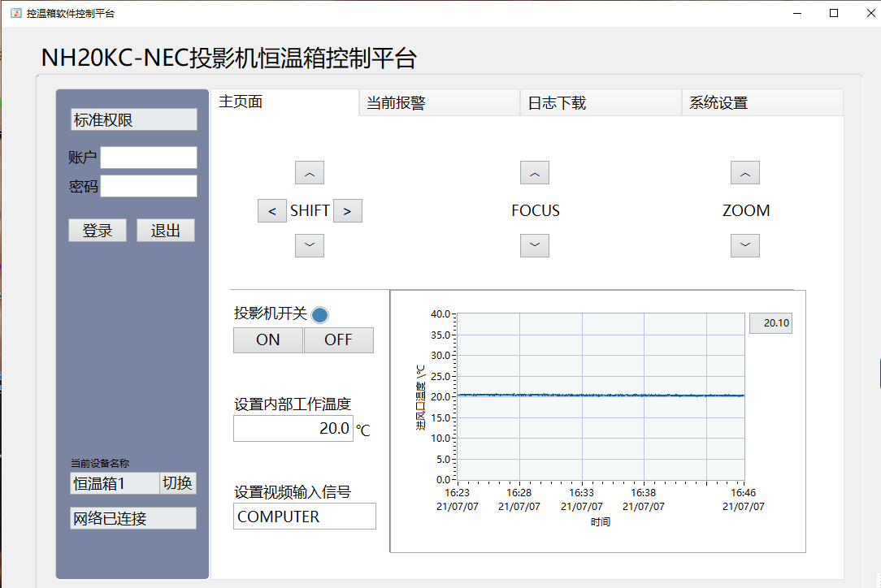
Task: Click 切换 to switch device
Action: tap(177, 483)
